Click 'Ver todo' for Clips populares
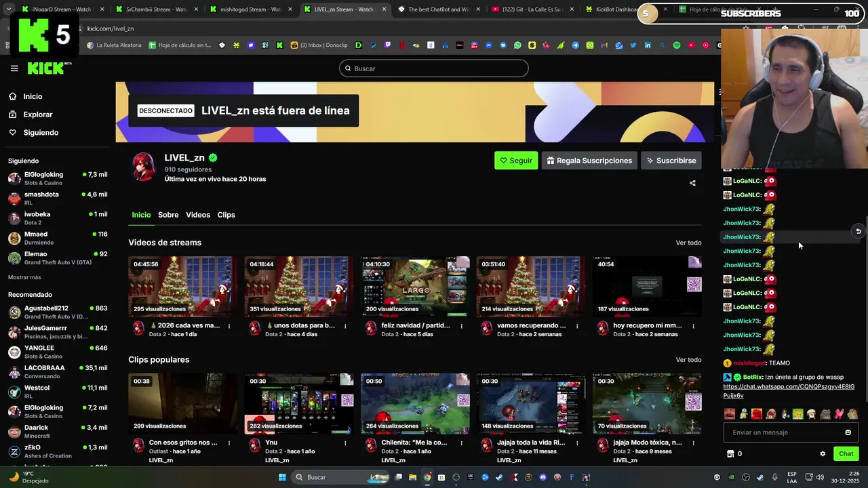 pos(688,360)
